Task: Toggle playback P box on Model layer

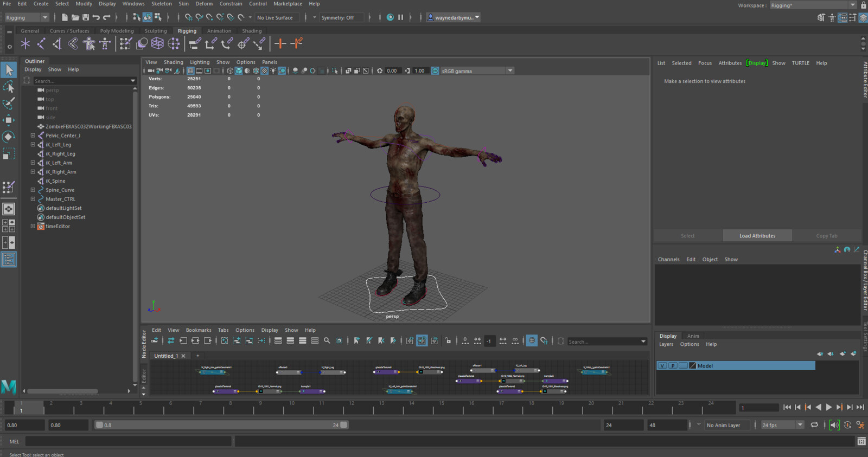Action: click(673, 366)
